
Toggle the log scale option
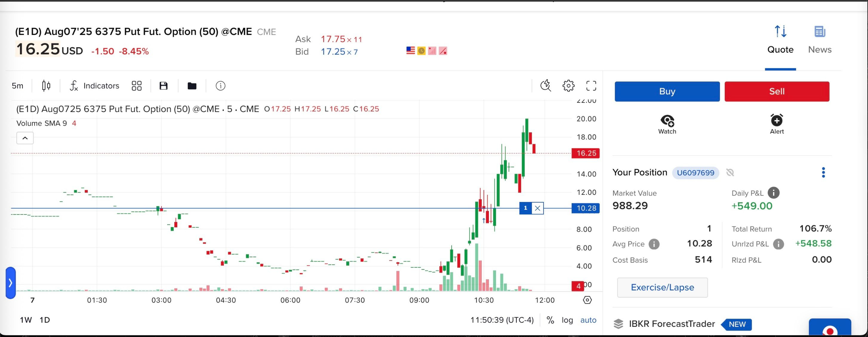point(567,320)
